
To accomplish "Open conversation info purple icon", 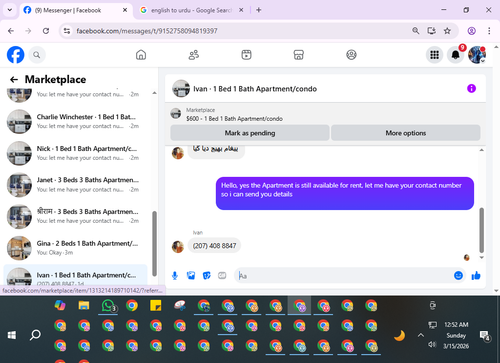I will (x=471, y=88).
